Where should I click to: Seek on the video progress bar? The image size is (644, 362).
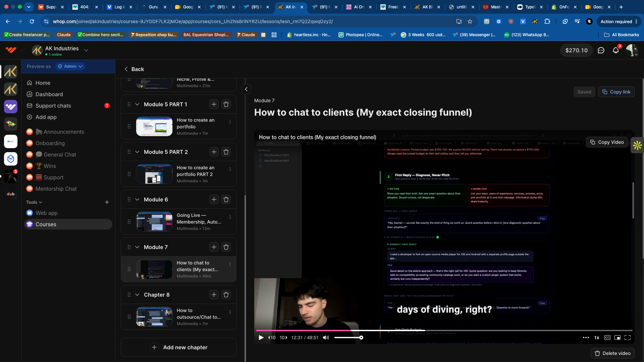(444, 330)
